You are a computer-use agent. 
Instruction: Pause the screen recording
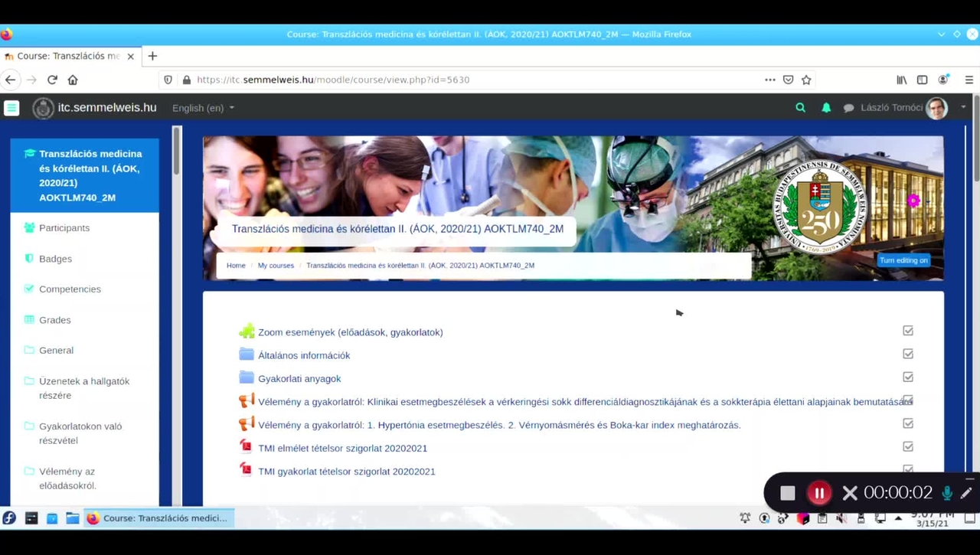(818, 493)
